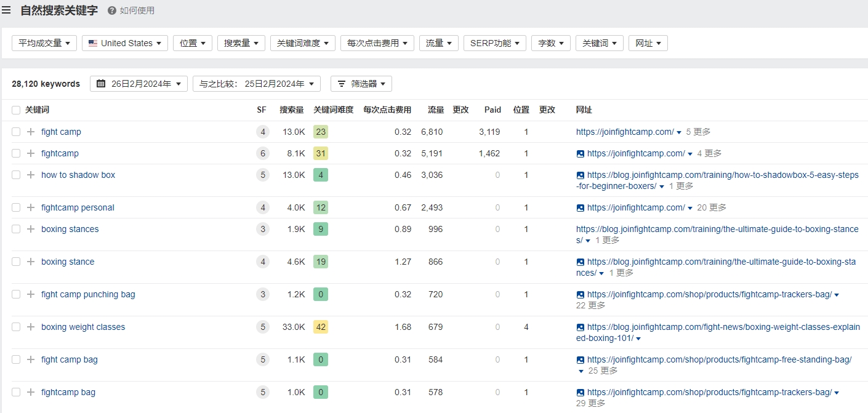Open the boxing weight classes keyword link
868x413 pixels.
coord(83,327)
